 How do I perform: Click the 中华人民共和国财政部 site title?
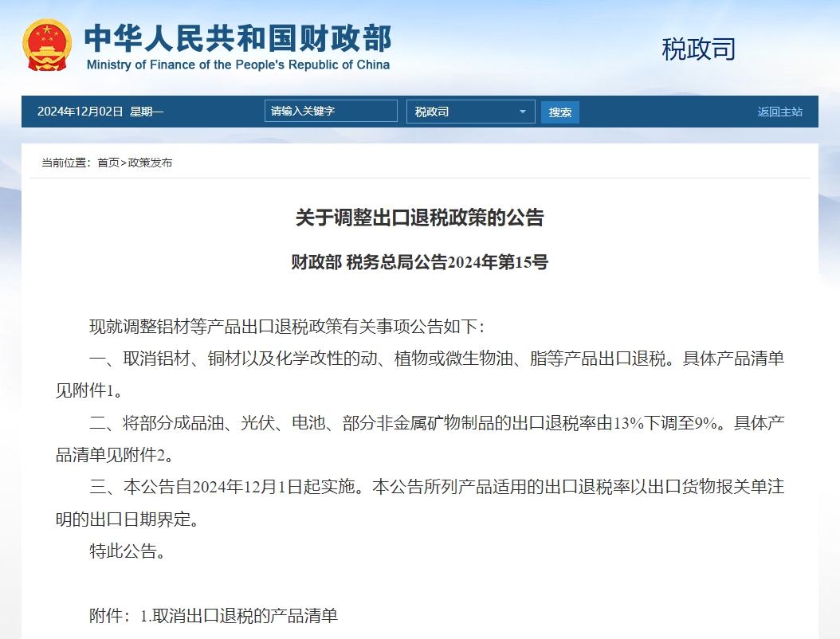tap(237, 37)
